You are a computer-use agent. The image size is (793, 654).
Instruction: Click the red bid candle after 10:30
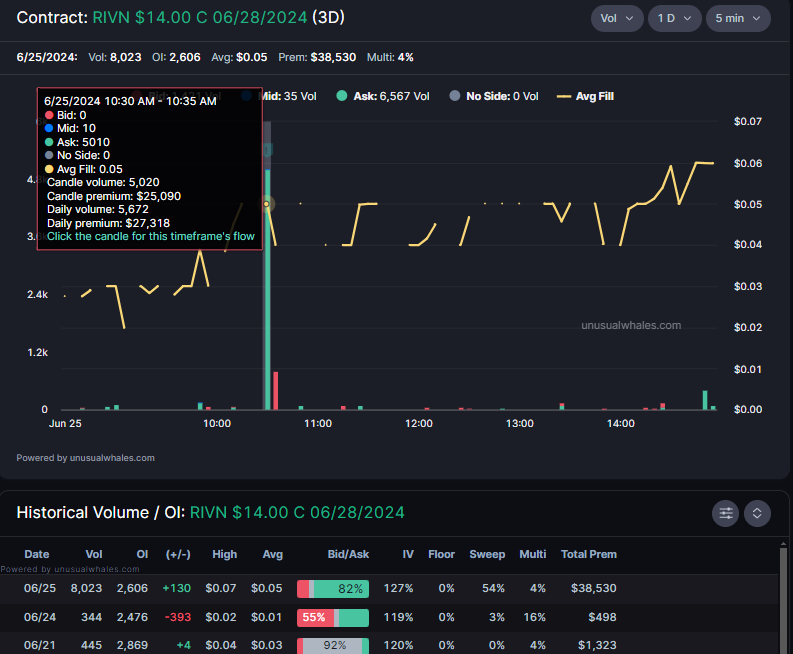(x=276, y=390)
